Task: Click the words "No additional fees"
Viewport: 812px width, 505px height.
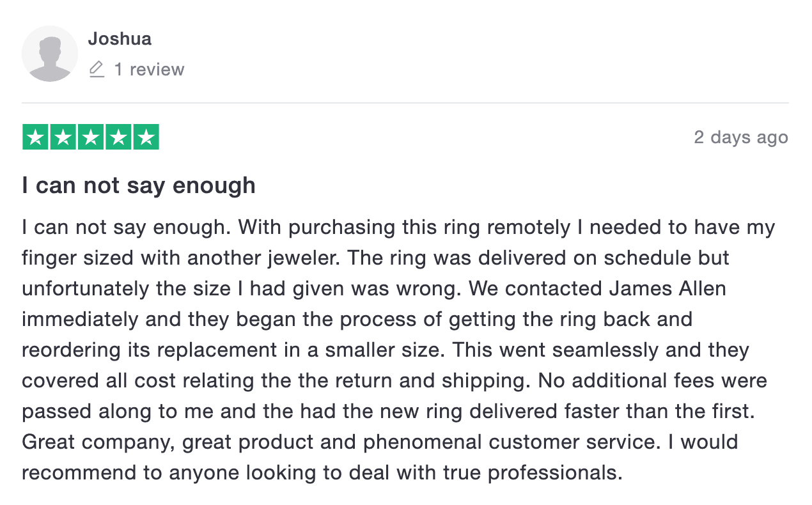Action: point(618,381)
